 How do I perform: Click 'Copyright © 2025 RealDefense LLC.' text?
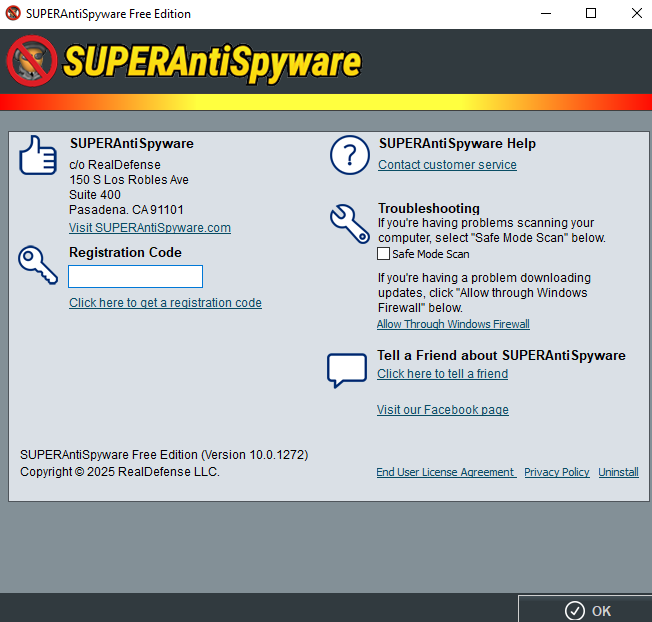click(120, 472)
